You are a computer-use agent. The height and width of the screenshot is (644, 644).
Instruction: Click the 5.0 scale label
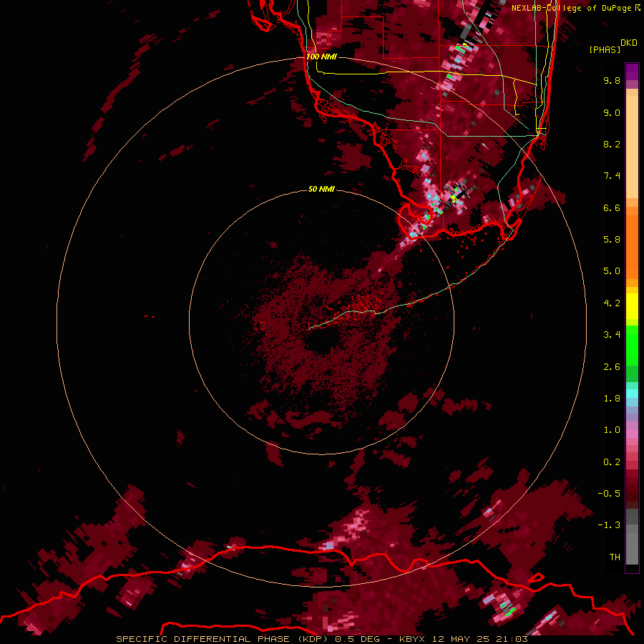[x=612, y=271]
